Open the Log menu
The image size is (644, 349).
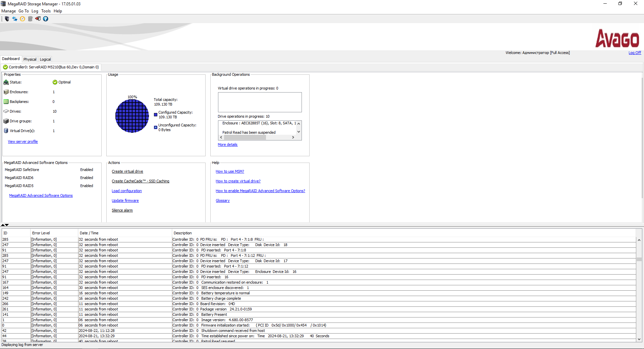point(35,11)
